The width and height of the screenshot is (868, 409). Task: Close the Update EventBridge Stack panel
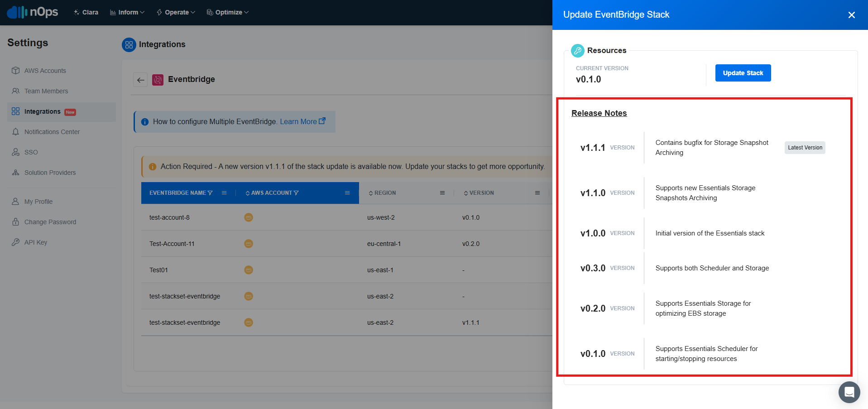tap(851, 15)
